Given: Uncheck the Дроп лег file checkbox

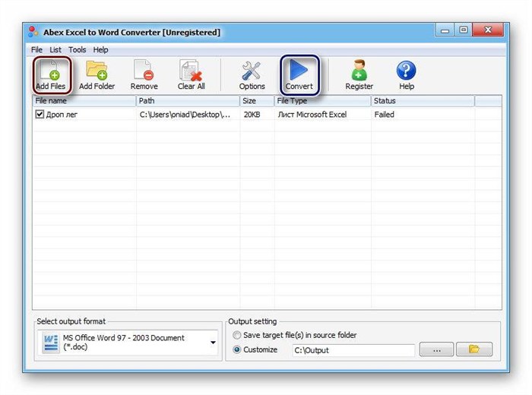Looking at the screenshot, I should pyautogui.click(x=40, y=114).
